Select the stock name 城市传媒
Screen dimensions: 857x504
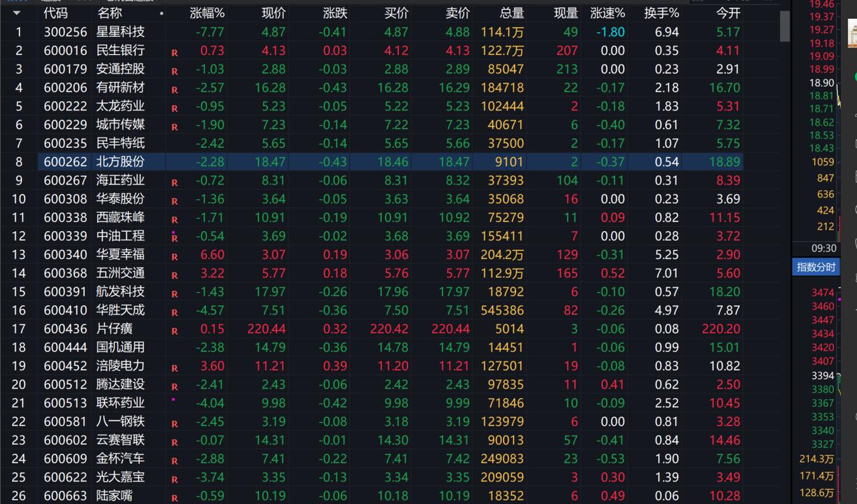pos(121,124)
